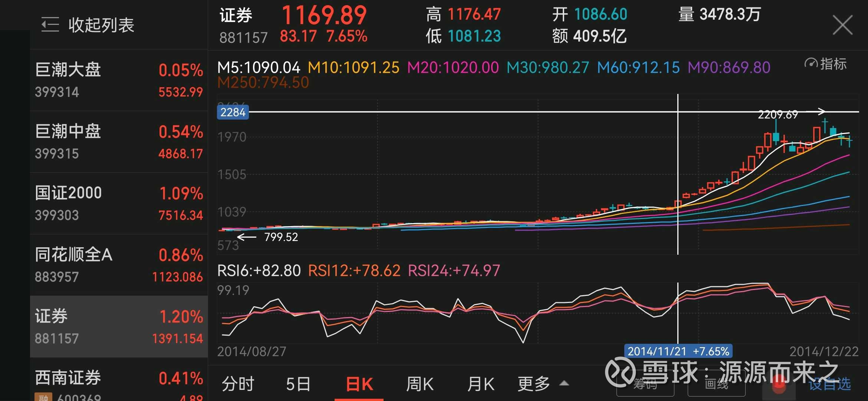The height and width of the screenshot is (401, 868).
Task: Expand the 更多 period dropdown
Action: [x=543, y=384]
